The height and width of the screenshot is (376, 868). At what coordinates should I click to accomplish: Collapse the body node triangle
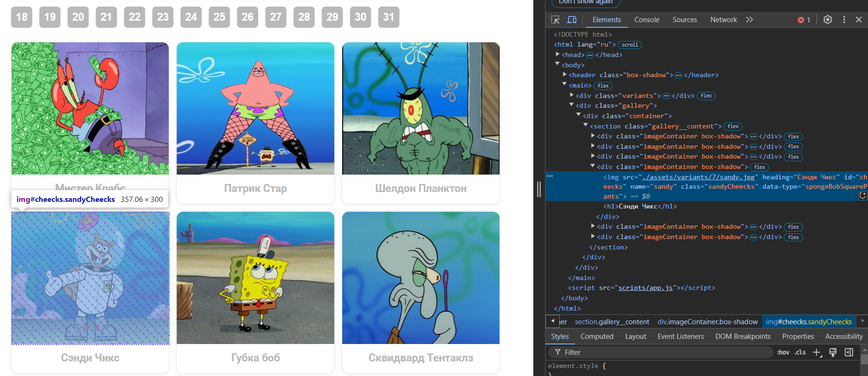tap(558, 64)
